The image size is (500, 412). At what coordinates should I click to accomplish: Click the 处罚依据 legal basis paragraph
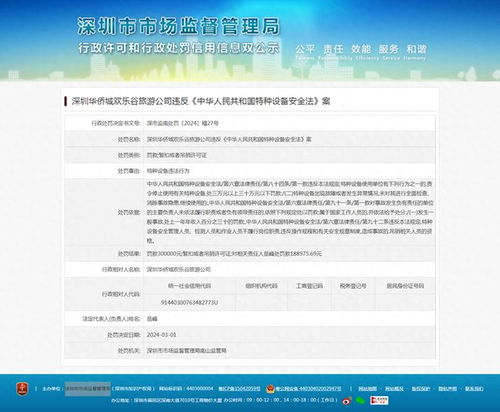click(x=290, y=212)
